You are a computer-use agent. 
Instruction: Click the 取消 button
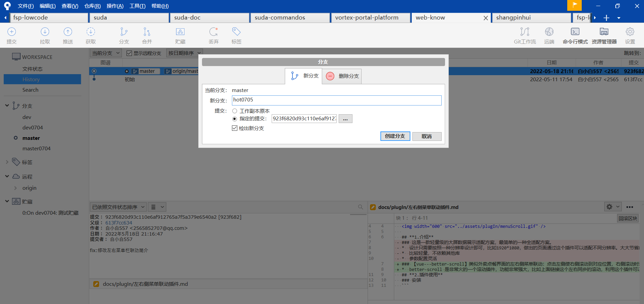click(x=427, y=136)
